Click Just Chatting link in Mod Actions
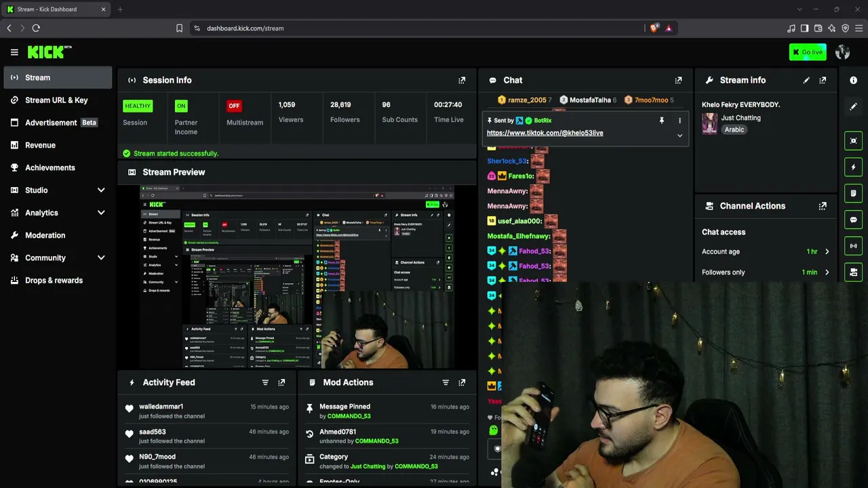The width and height of the screenshot is (868, 488). (368, 466)
